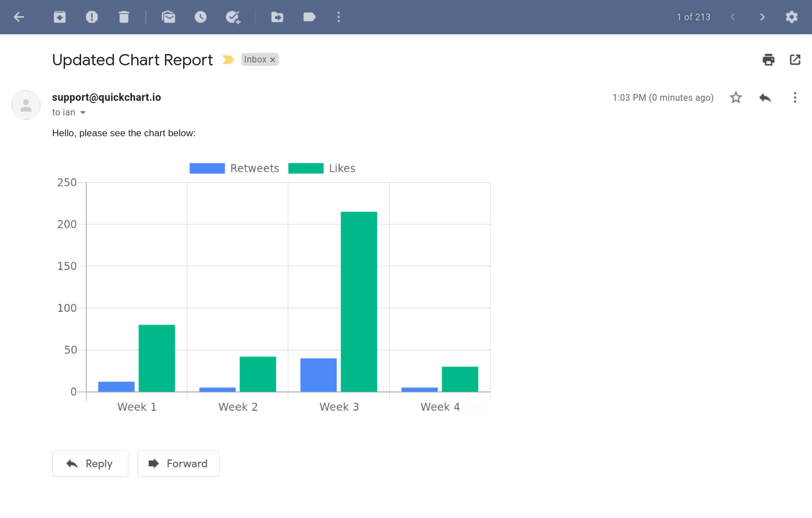The height and width of the screenshot is (518, 812).
Task: Apply a label to this email
Action: [309, 17]
